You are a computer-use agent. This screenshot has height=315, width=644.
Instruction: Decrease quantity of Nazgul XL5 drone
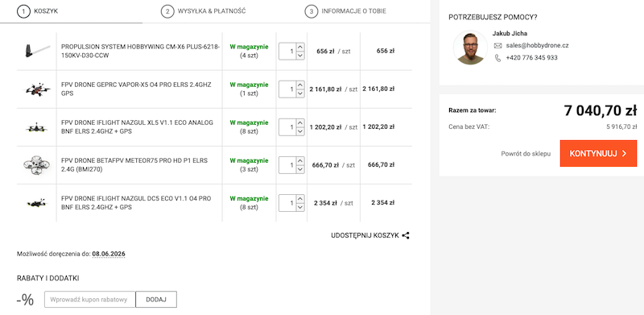pos(300,131)
